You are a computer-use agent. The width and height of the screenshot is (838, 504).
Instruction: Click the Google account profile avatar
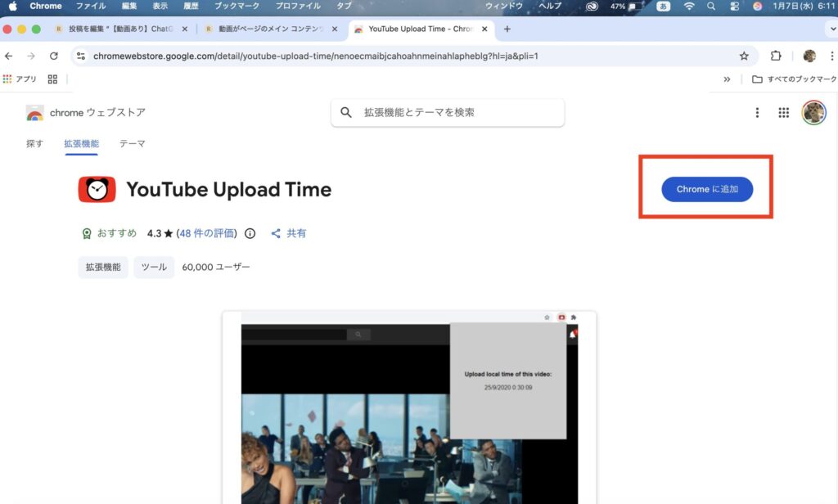point(813,113)
